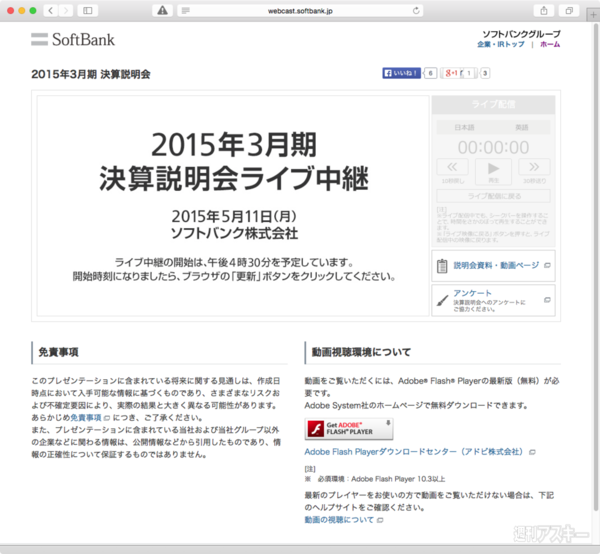
Task: Add a new tab with plus button
Action: tap(593, 15)
